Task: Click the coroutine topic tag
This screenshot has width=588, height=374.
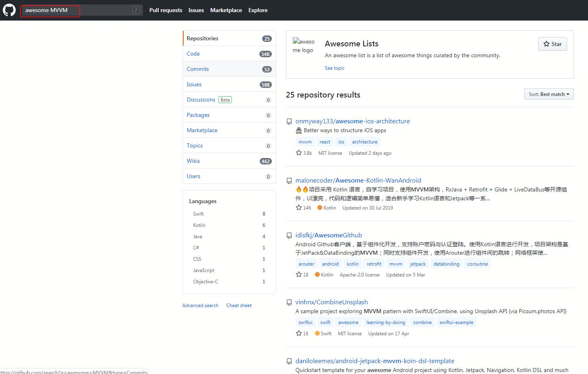Action: (477, 264)
